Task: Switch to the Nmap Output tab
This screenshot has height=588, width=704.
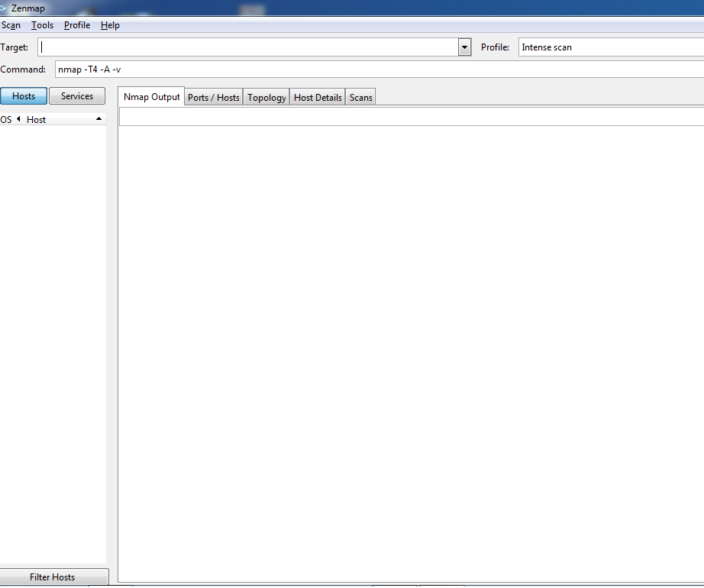Action: [x=151, y=97]
